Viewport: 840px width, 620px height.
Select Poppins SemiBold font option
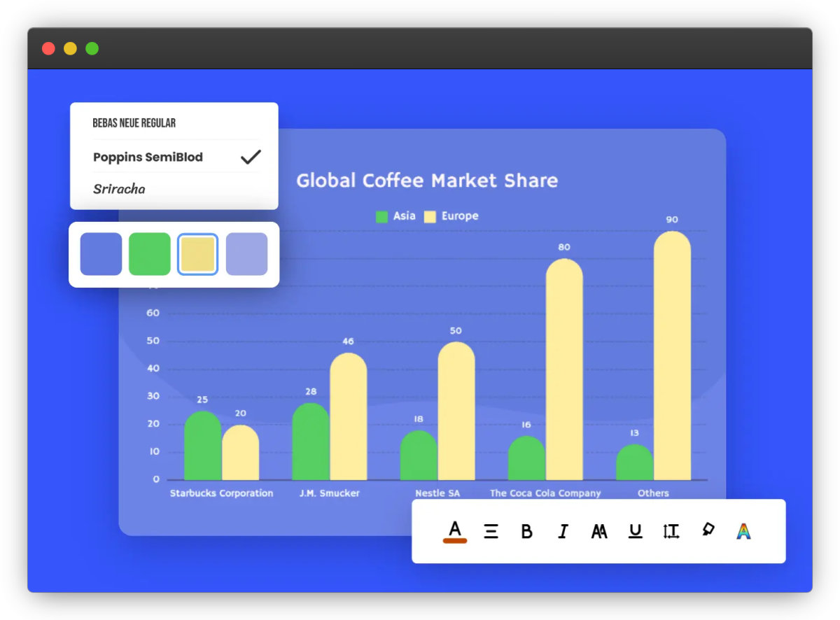pyautogui.click(x=148, y=157)
